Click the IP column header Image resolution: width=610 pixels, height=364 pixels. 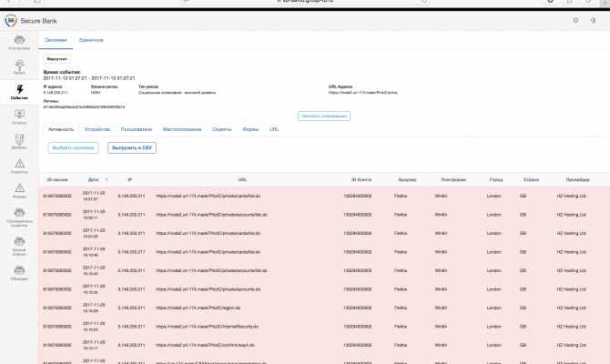pyautogui.click(x=129, y=179)
